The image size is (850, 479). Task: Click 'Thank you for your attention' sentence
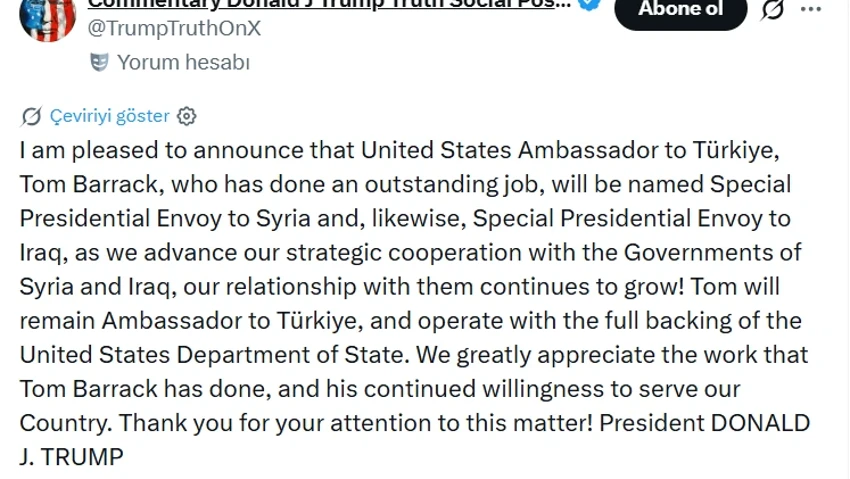click(356, 423)
